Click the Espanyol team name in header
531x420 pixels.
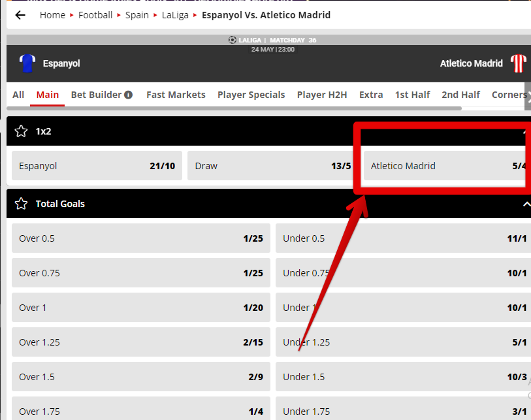(x=61, y=63)
